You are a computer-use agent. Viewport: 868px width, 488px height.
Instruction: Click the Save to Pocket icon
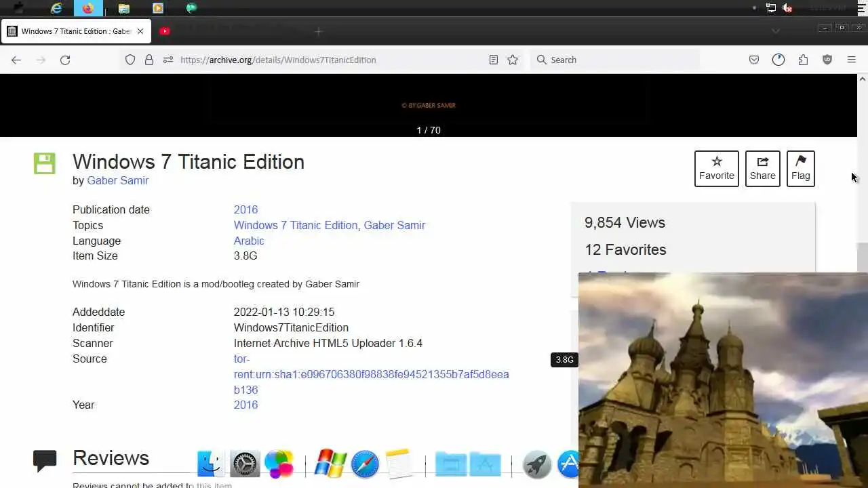(x=754, y=60)
